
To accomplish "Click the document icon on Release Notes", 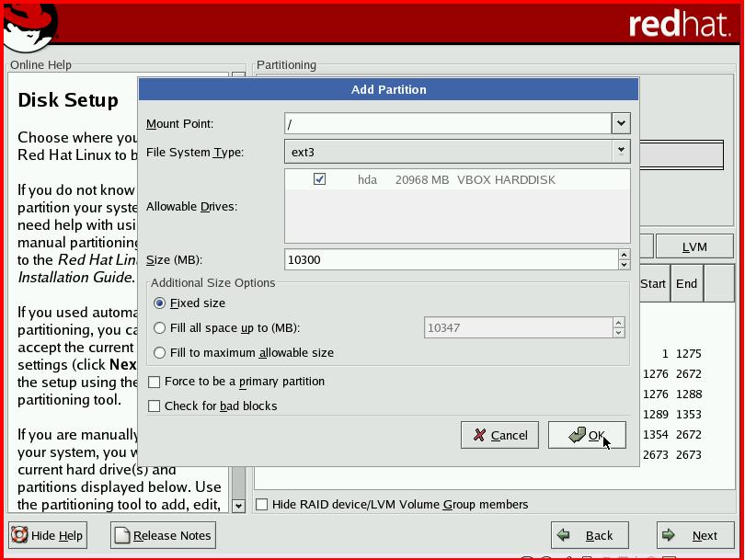I will (122, 535).
